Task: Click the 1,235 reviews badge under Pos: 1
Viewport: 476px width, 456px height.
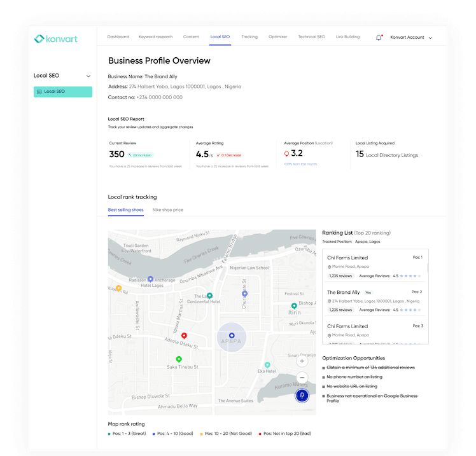Action: pyautogui.click(x=340, y=276)
